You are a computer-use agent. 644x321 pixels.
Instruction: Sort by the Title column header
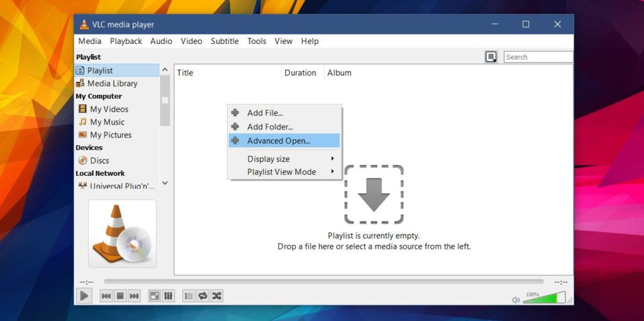pos(228,73)
